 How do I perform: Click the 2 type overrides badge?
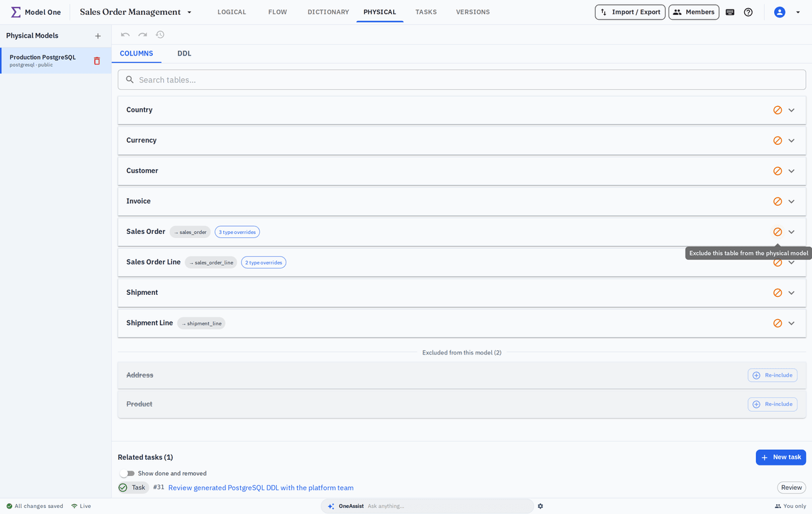point(263,262)
